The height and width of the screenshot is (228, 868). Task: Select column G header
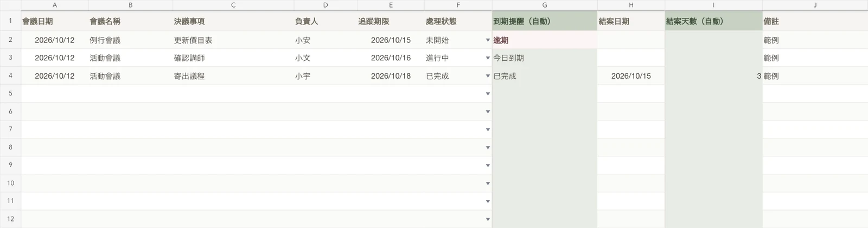tap(545, 5)
